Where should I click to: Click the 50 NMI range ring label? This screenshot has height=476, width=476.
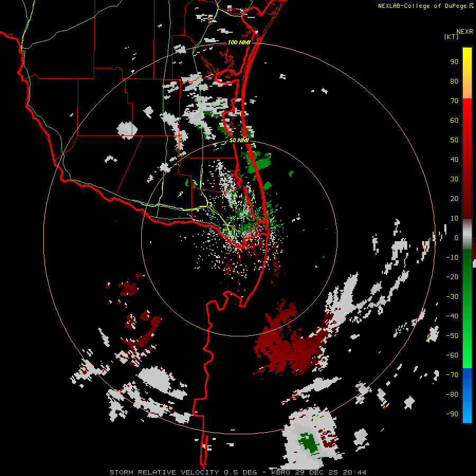coord(239,140)
